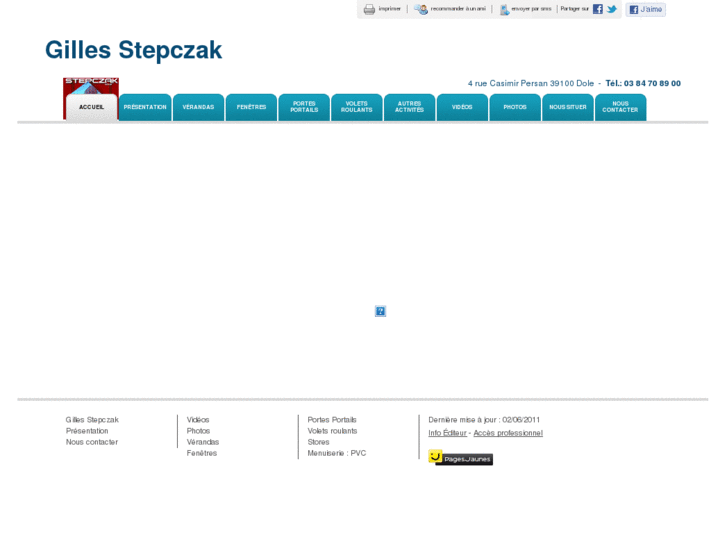The width and height of the screenshot is (727, 545).
Task: Open the Autres Activités tab
Action: coord(409,107)
